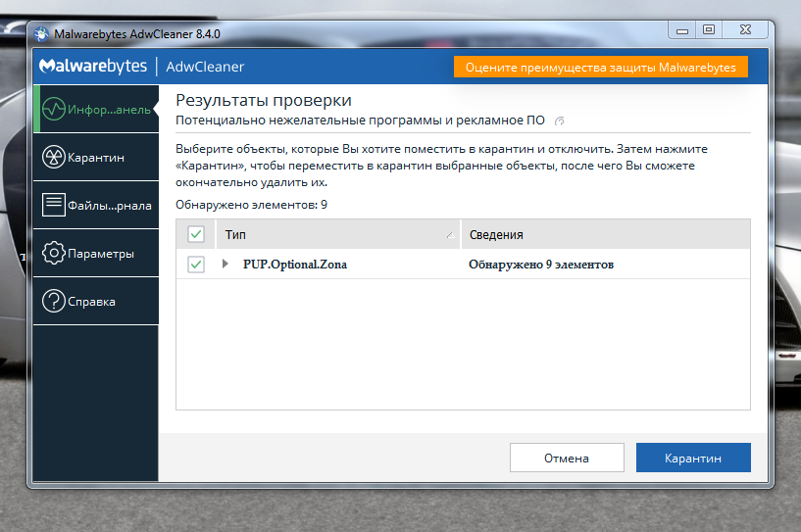Image resolution: width=801 pixels, height=532 pixels.
Task: Open the Параметры sidebar tab
Action: (96, 253)
